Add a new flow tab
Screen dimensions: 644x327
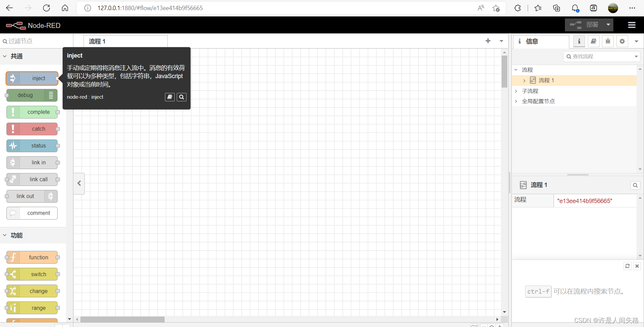click(488, 41)
